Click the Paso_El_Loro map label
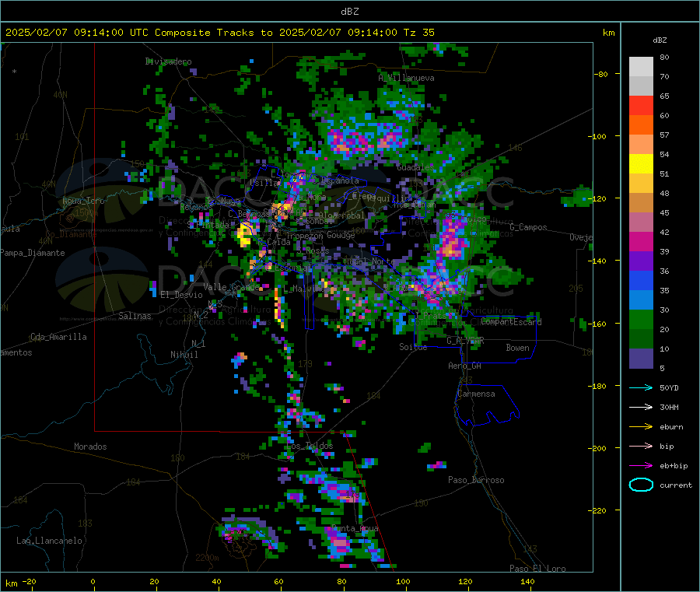The width and height of the screenshot is (700, 592). pos(537,569)
